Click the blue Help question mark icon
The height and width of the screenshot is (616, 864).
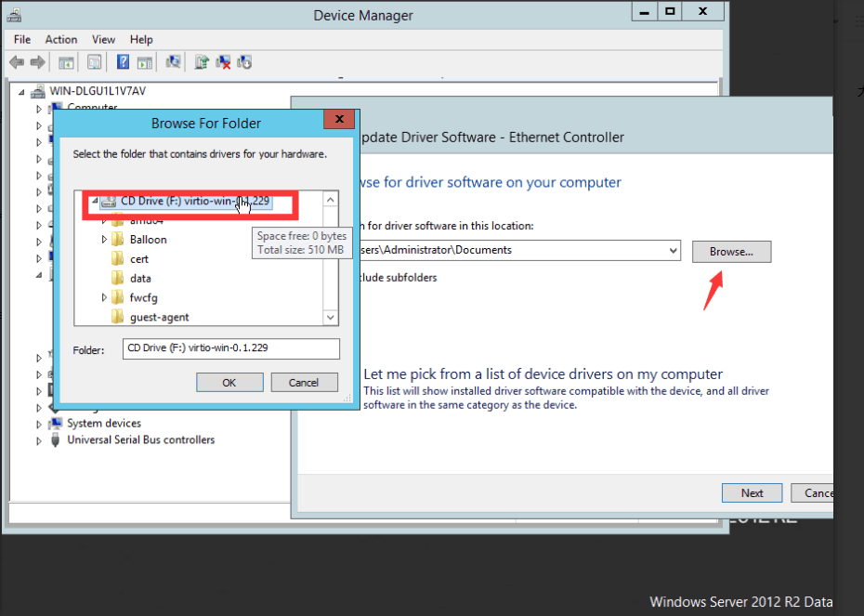[123, 61]
